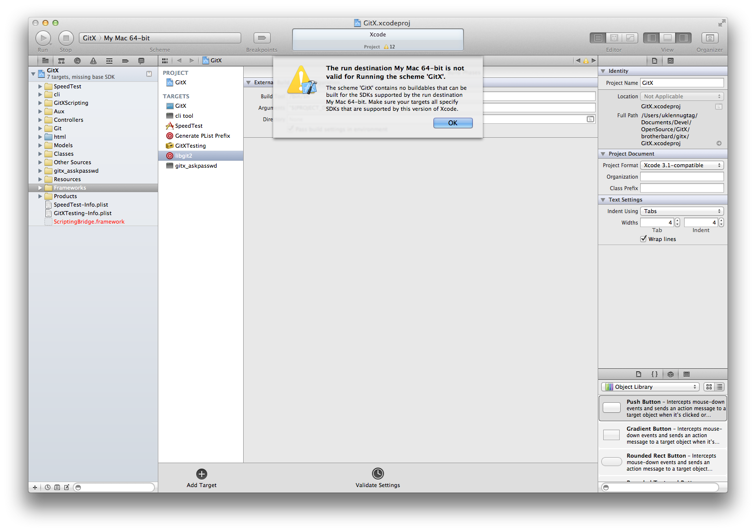Image resolution: width=756 pixels, height=532 pixels.
Task: Show the Code Snippet library
Action: pos(655,374)
